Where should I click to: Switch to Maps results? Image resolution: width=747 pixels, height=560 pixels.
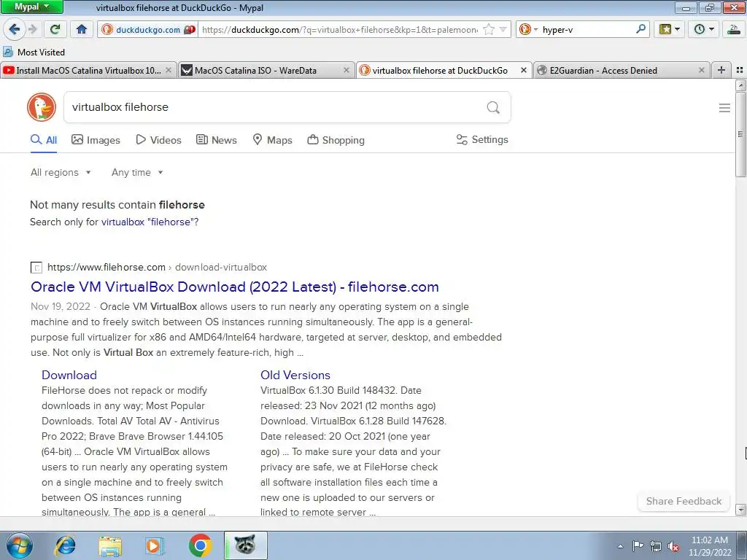[x=272, y=140]
